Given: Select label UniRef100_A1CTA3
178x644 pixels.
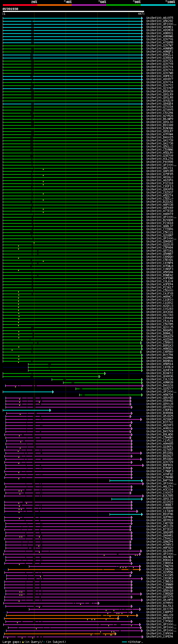Looking at the screenshot, I should [x=160, y=315].
